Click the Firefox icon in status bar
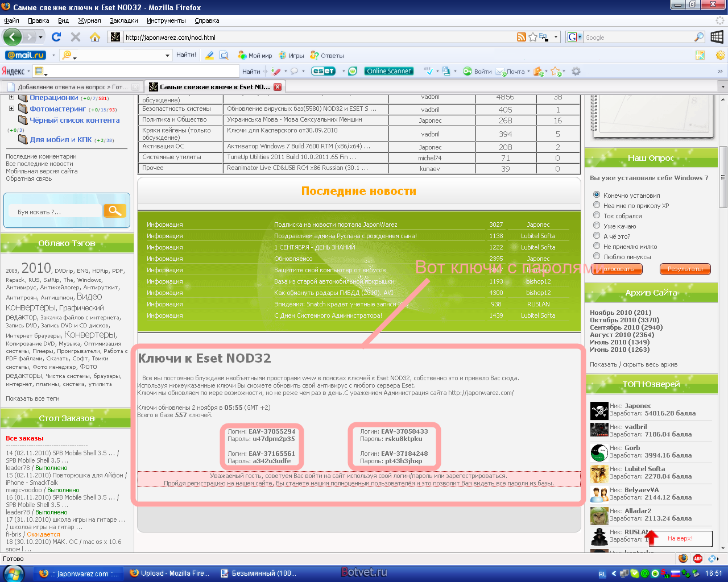 (x=683, y=559)
